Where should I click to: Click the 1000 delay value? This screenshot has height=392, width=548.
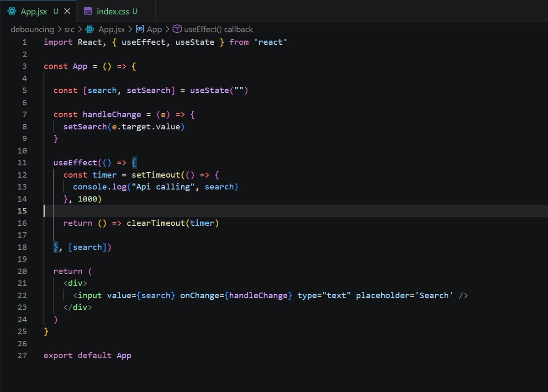coord(87,199)
